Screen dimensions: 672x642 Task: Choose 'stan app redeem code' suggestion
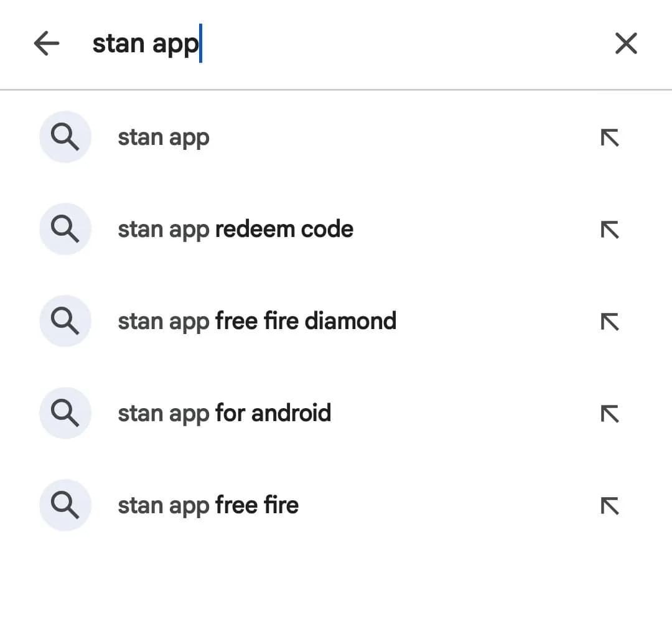click(235, 230)
